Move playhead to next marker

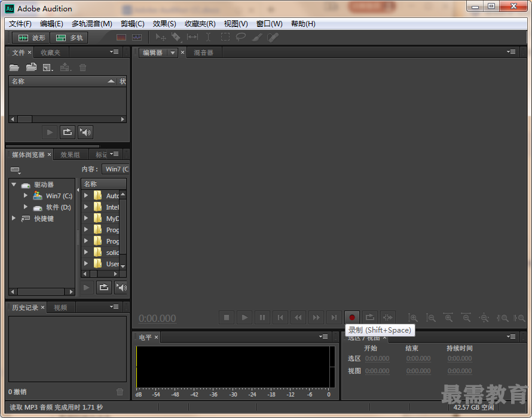(x=334, y=318)
